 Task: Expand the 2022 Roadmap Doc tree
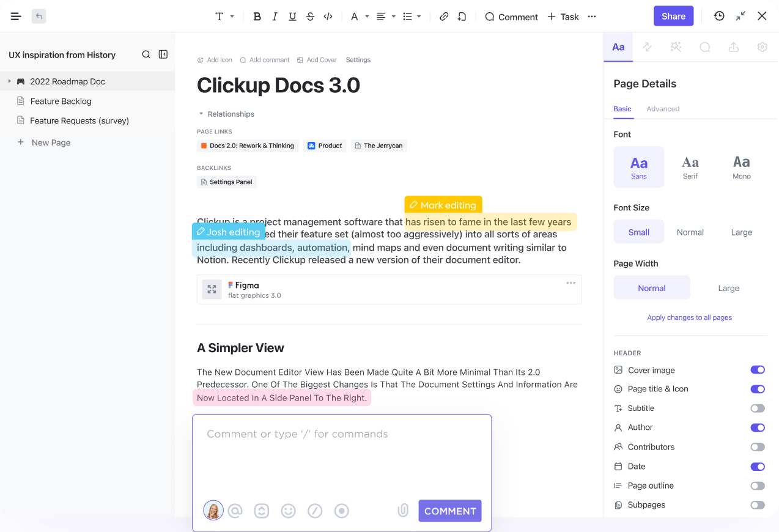pos(9,81)
